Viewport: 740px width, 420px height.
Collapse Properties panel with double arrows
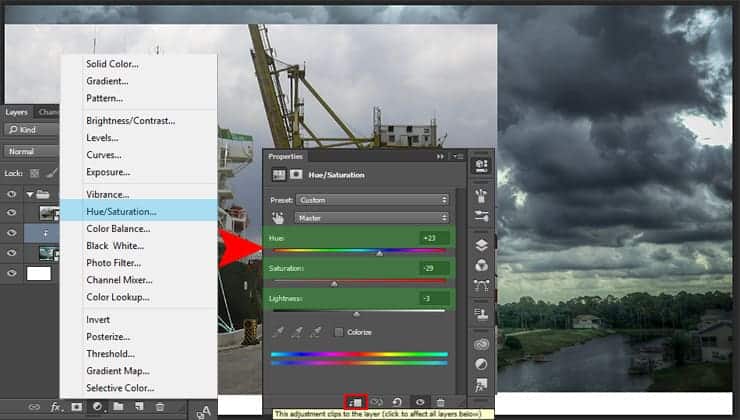point(440,156)
